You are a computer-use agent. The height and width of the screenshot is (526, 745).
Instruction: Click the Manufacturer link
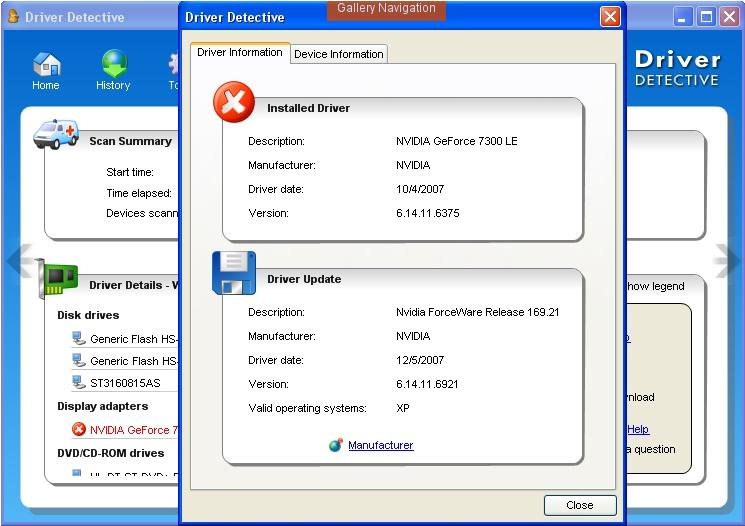(381, 445)
